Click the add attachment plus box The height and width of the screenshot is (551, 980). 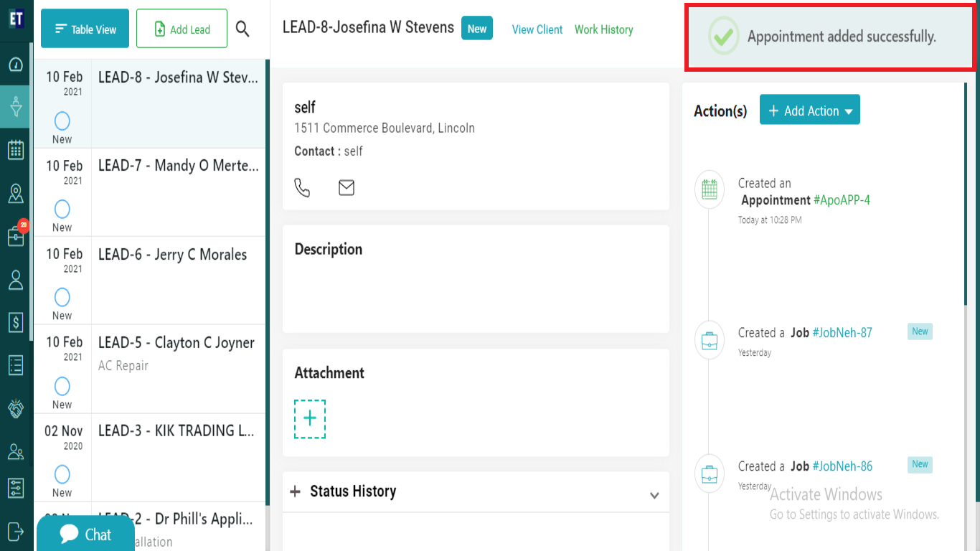click(310, 419)
